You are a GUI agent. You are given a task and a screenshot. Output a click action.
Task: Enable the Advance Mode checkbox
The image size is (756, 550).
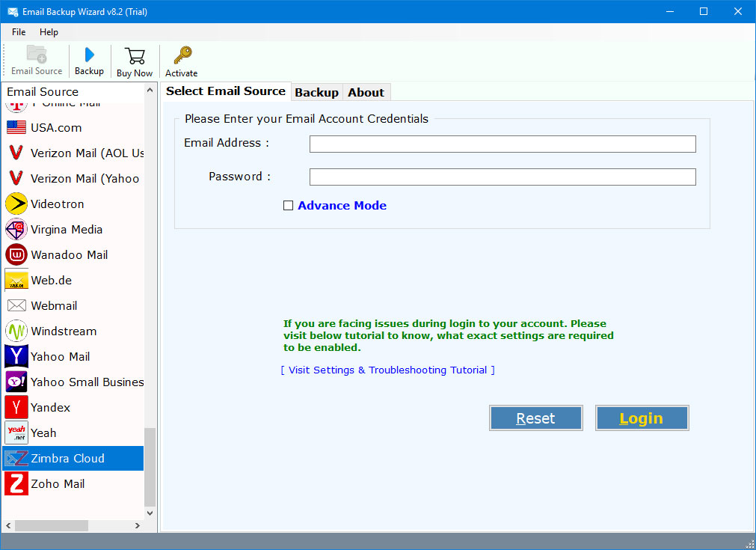point(289,206)
